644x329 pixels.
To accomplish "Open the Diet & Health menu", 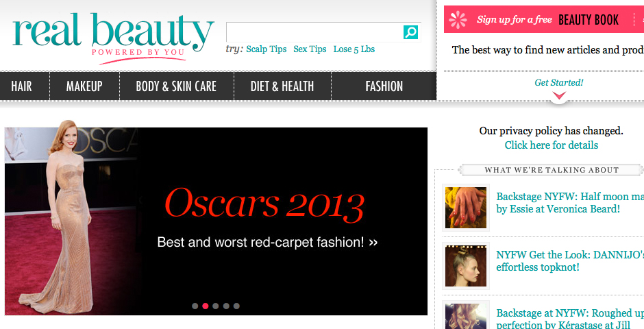I will click(282, 86).
